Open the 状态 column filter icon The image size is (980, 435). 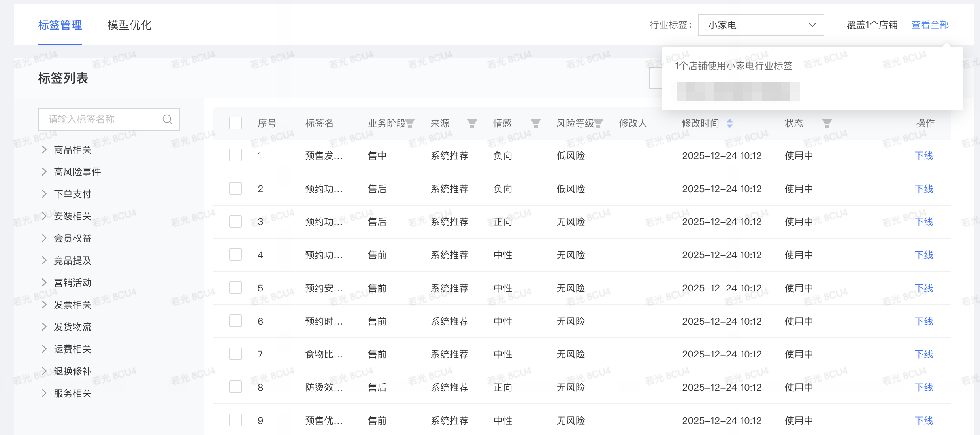827,124
